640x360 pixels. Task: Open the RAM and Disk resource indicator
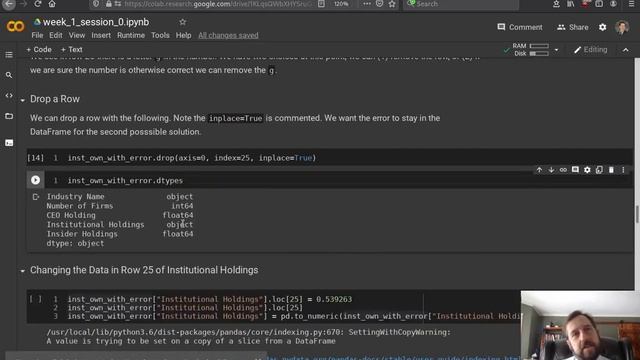point(530,50)
